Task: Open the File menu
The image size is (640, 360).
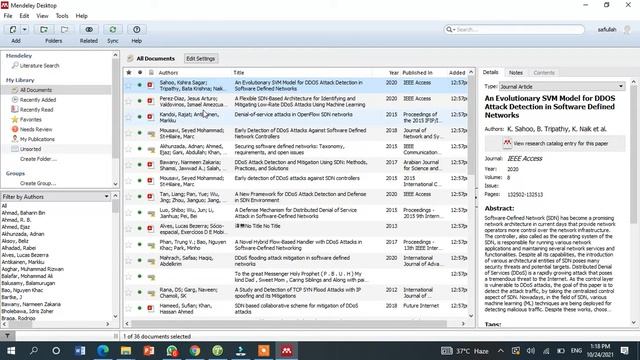Action: [x=8, y=16]
